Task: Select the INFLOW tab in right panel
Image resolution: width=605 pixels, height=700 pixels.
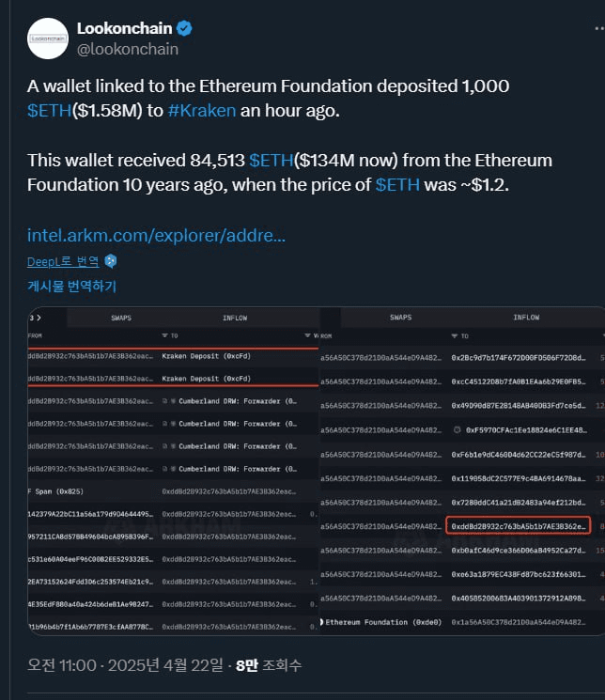Action: [x=526, y=318]
